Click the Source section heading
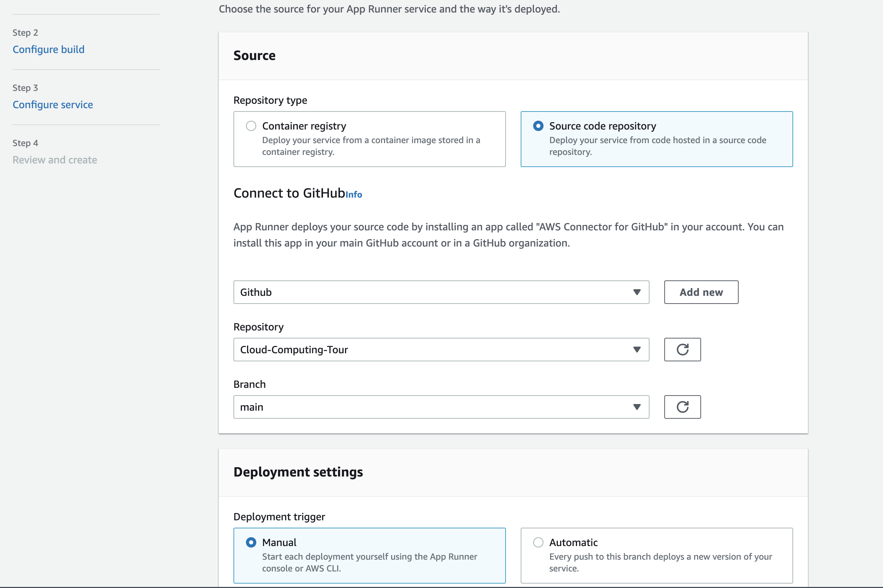 point(254,56)
